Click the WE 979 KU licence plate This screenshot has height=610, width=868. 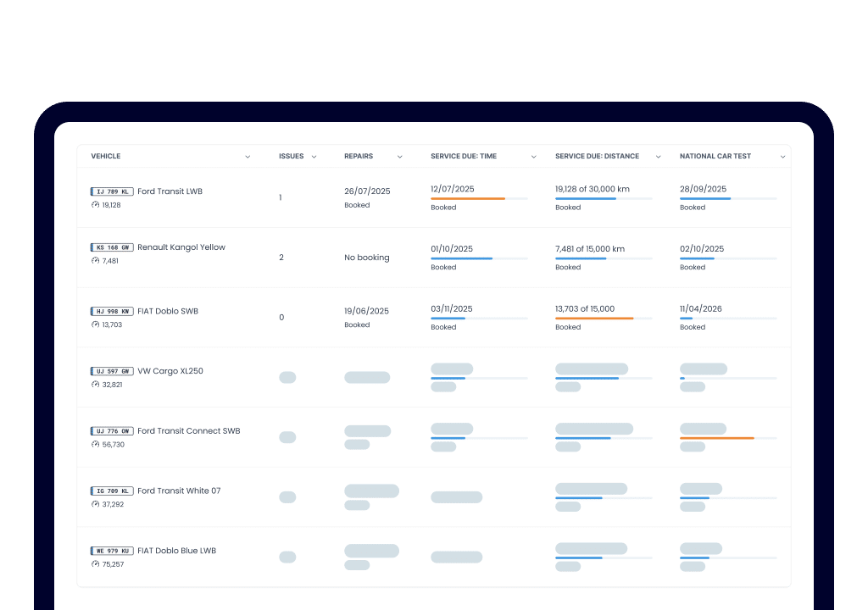click(112, 551)
